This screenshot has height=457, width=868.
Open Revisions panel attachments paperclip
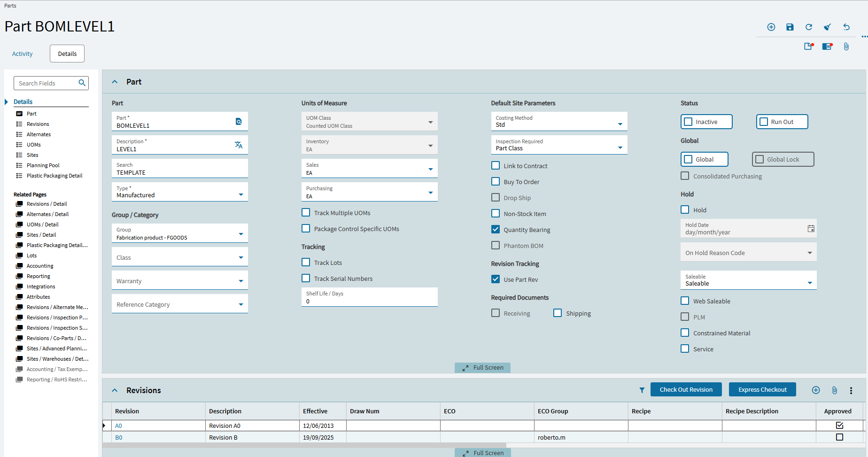pyautogui.click(x=834, y=390)
